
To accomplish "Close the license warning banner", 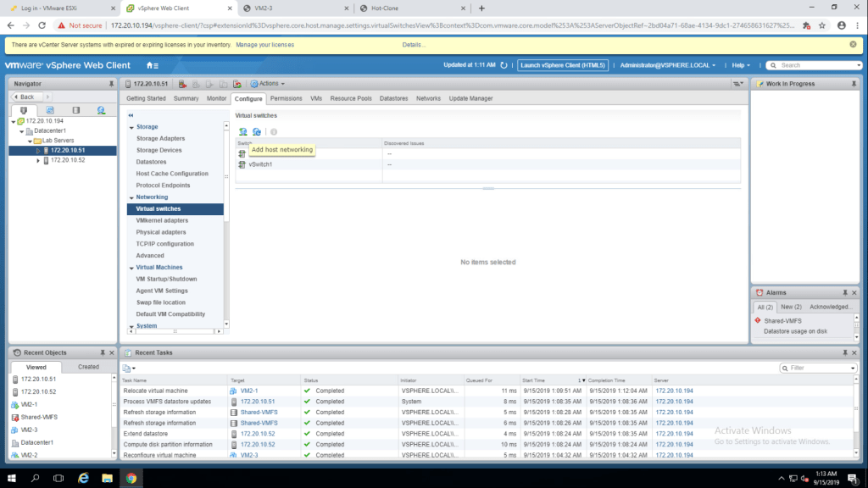I will click(853, 45).
